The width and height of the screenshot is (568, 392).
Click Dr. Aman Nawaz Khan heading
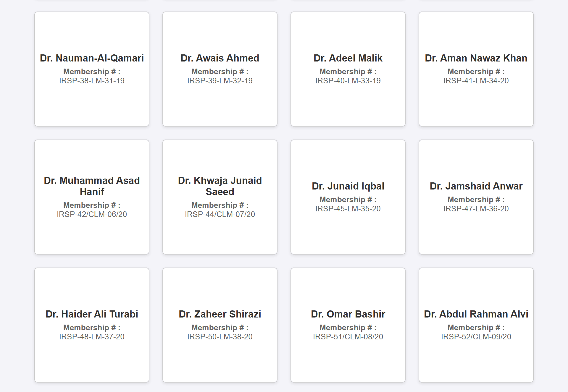pos(476,58)
